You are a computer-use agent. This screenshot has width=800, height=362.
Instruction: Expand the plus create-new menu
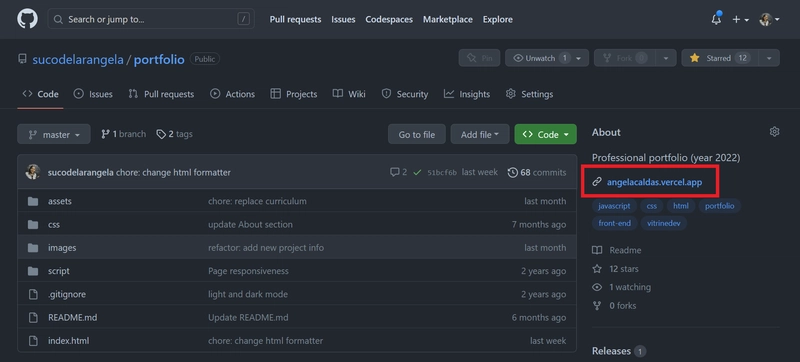coord(740,19)
